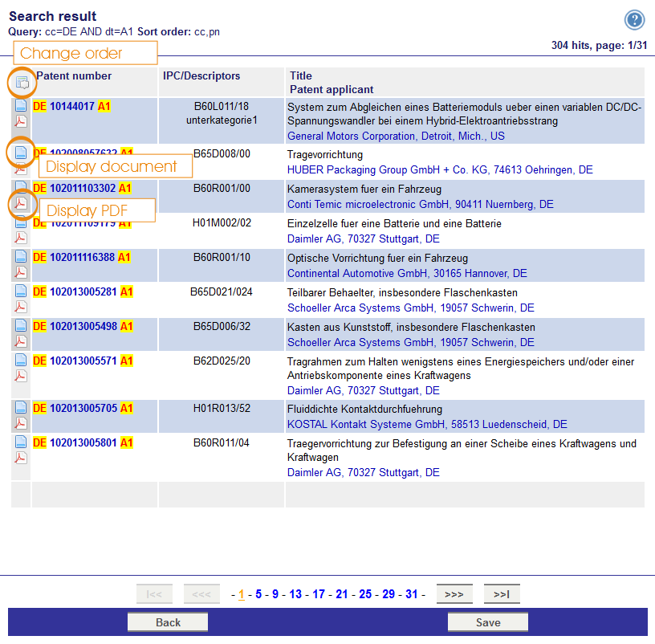Open patent number DE 102013005571 A1
655x644 pixels.
(x=83, y=361)
